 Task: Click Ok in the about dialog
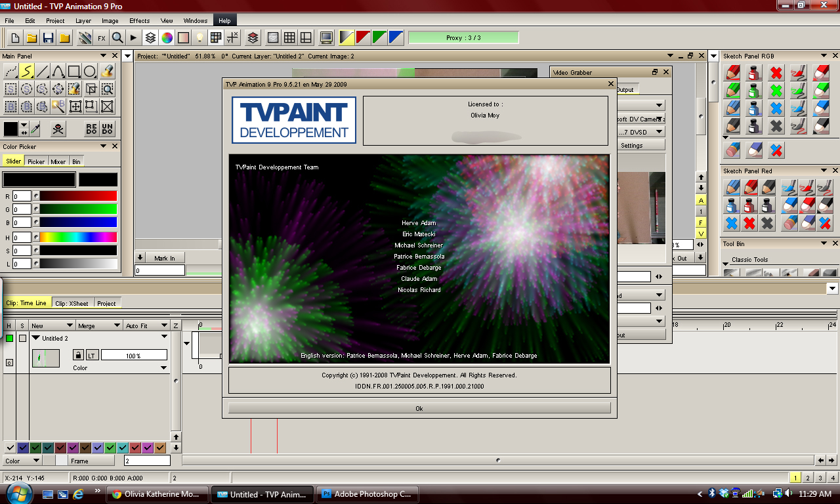[419, 408]
